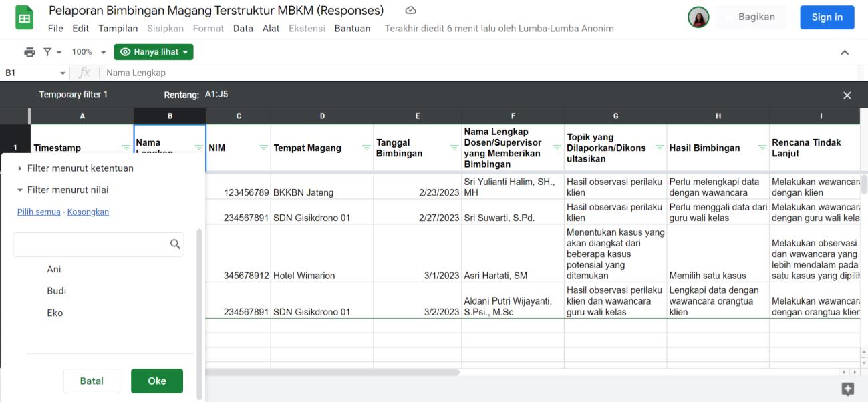This screenshot has height=402, width=868.
Task: Open the Google Sheets home icon
Action: (25, 18)
